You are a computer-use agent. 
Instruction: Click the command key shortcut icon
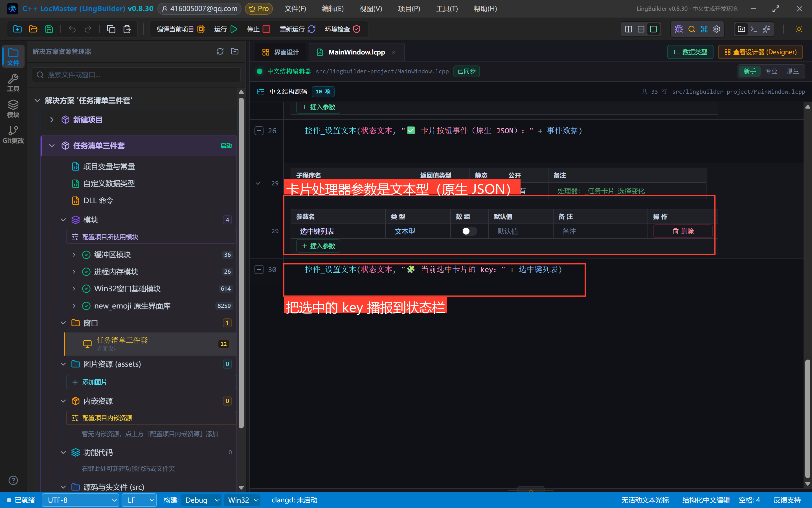point(704,29)
